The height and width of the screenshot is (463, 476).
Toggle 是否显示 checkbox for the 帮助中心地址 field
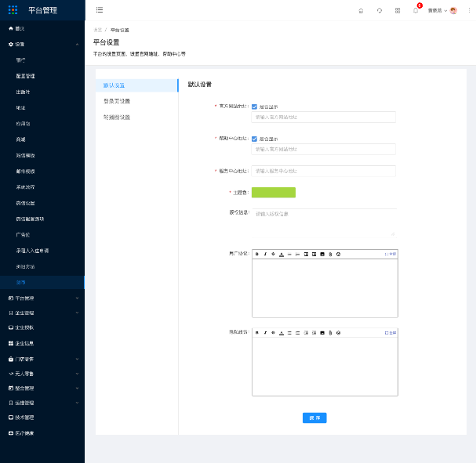click(254, 139)
